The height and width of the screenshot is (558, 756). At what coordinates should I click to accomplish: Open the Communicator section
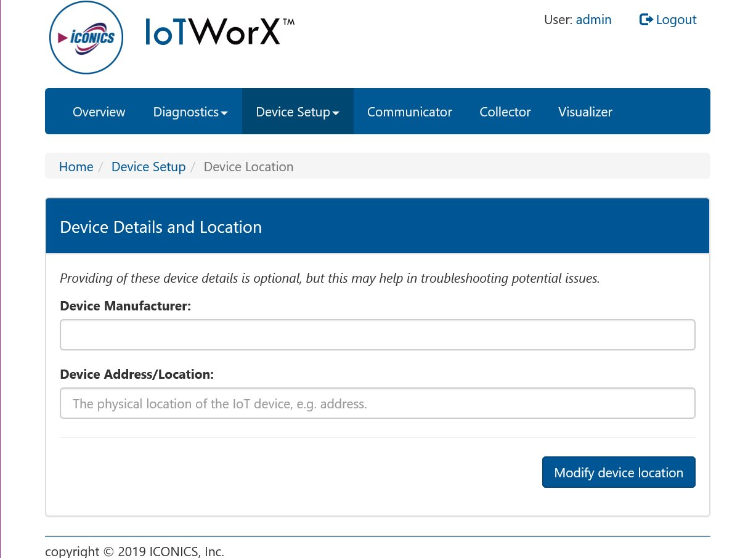click(409, 112)
